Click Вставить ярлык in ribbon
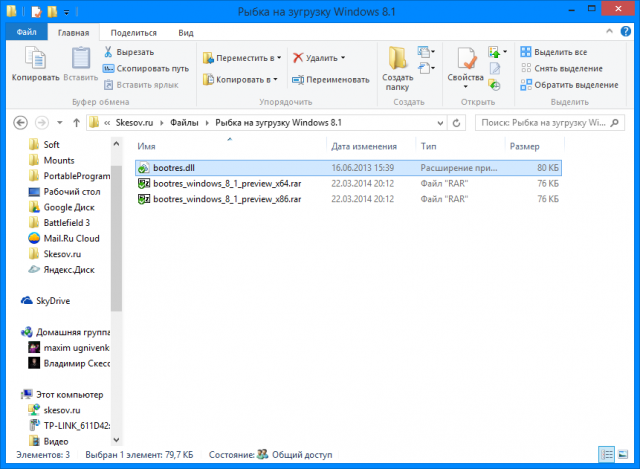 (x=141, y=85)
